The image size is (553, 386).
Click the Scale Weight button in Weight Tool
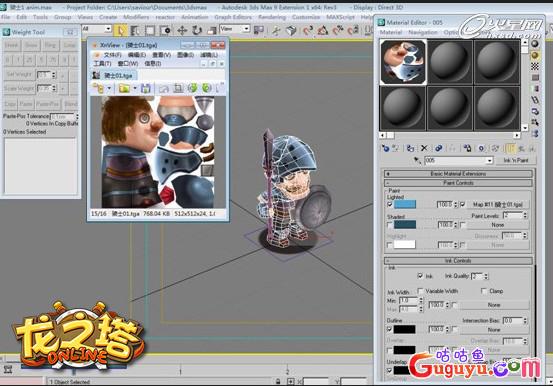coord(19,88)
